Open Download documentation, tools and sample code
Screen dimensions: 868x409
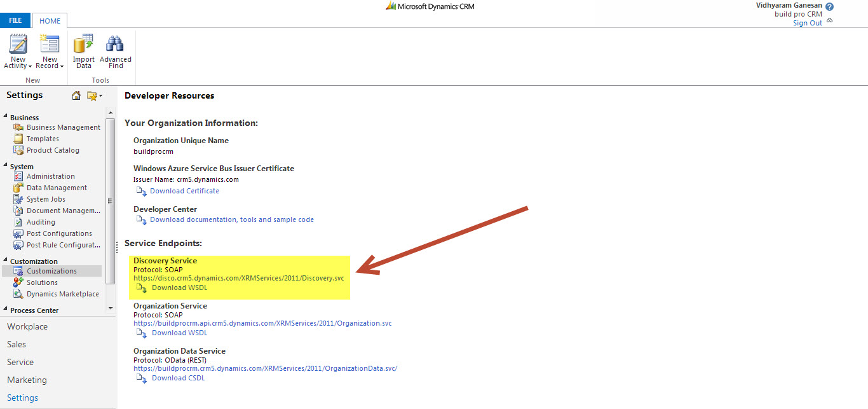pos(232,219)
